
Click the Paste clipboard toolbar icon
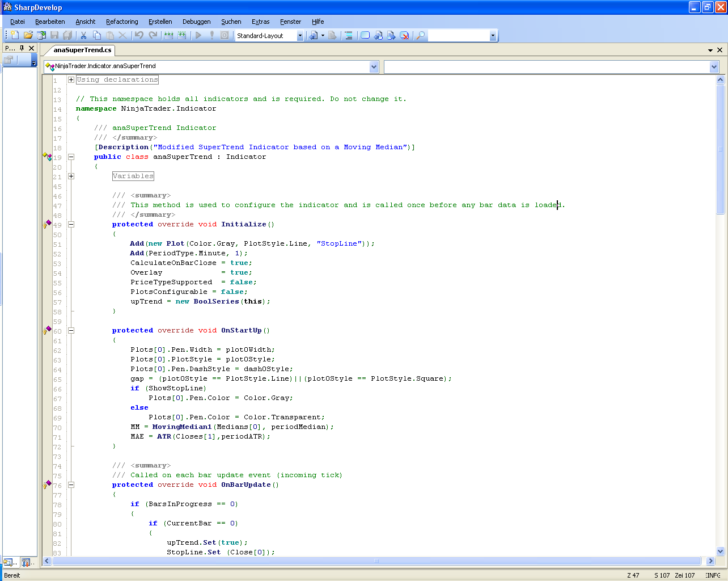coord(110,35)
